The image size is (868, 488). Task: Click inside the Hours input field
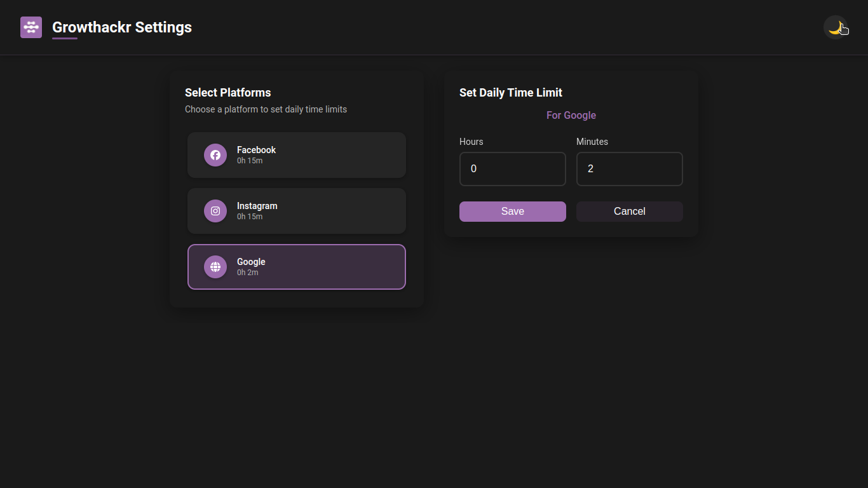coord(512,169)
